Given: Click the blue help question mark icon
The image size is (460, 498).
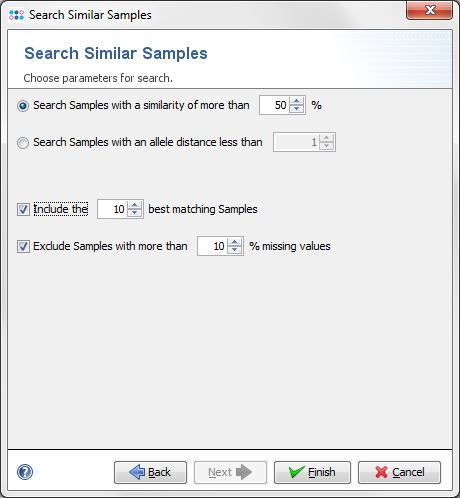Looking at the screenshot, I should 25,472.
